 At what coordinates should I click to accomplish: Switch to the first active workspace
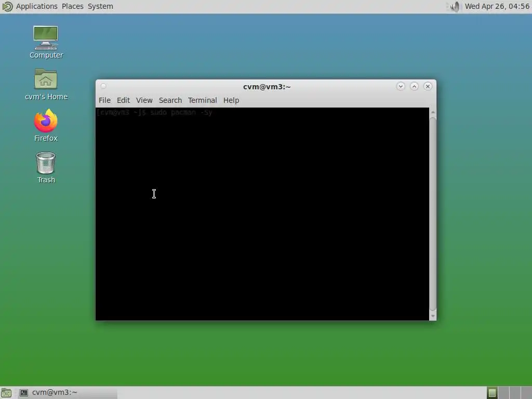(492, 393)
